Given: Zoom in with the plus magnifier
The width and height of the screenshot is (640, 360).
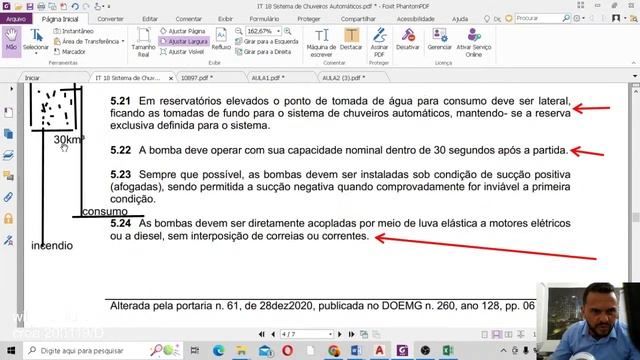Looking at the screenshot, I should pyautogui.click(x=288, y=31).
